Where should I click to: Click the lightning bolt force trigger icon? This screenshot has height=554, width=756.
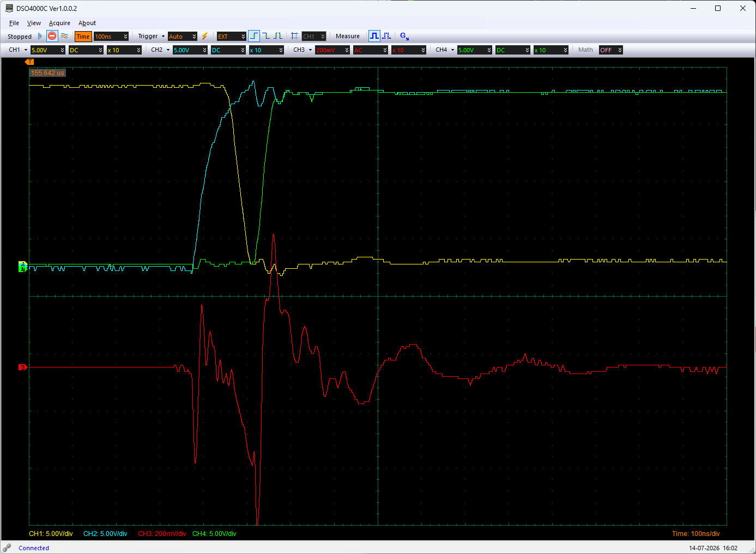[205, 36]
